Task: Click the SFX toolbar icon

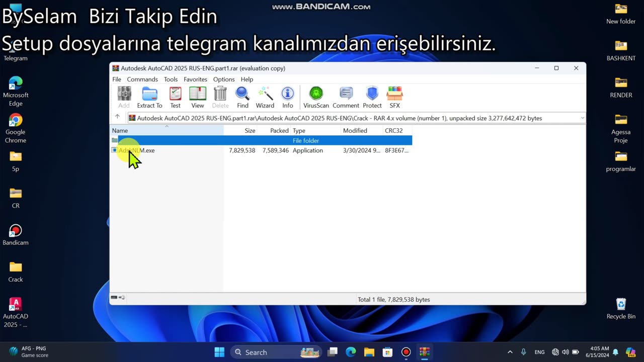Action: pos(395,98)
